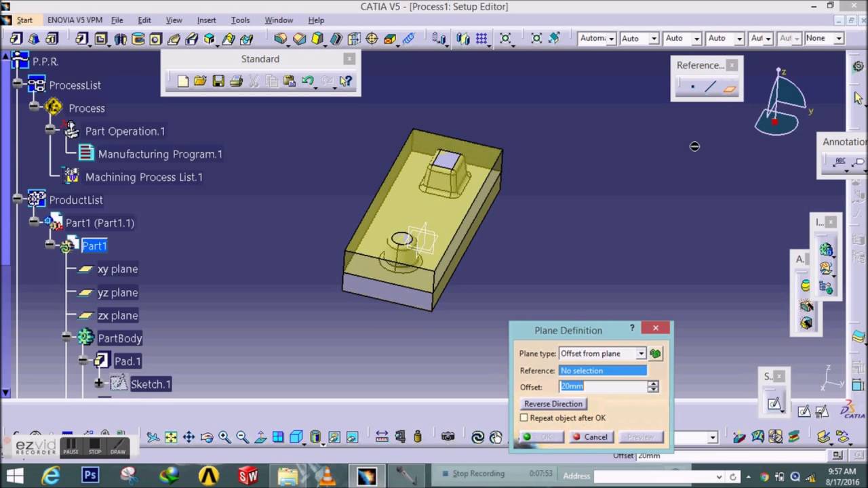
Task: Click the Paste icon in Standard toolbar
Action: coord(290,81)
